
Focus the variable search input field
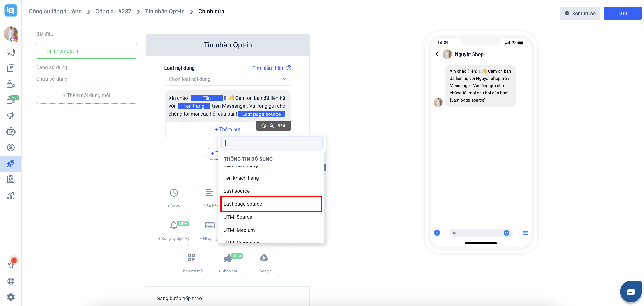[x=272, y=143]
